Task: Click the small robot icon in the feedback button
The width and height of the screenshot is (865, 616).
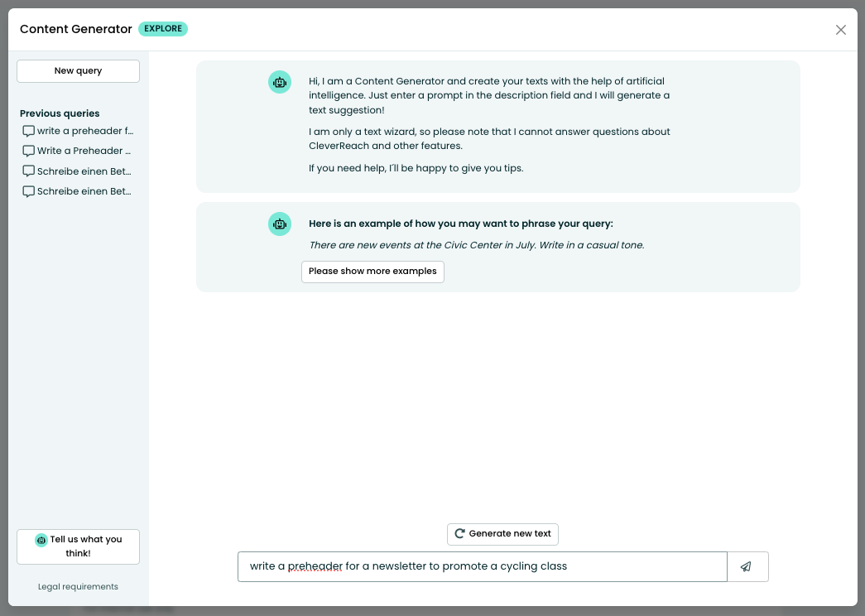Action: click(x=41, y=540)
